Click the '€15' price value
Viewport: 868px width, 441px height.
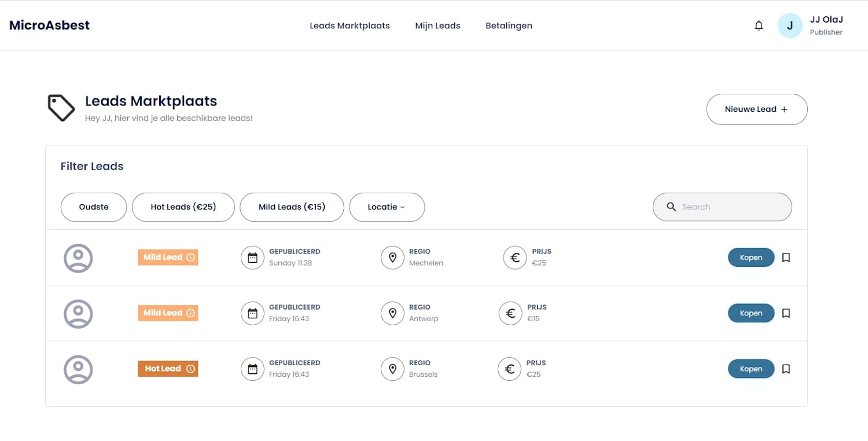[534, 319]
